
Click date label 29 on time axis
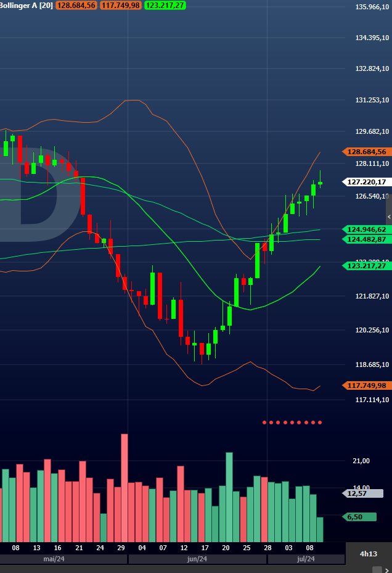(x=121, y=548)
